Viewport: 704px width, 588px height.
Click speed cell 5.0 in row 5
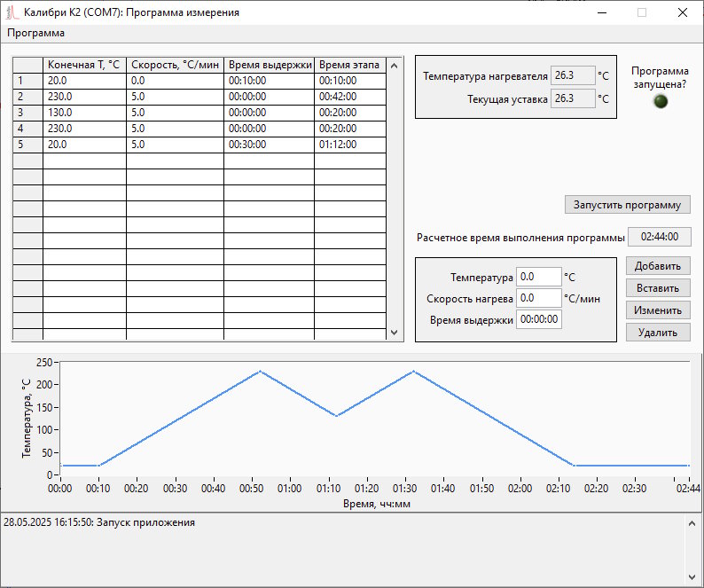175,145
